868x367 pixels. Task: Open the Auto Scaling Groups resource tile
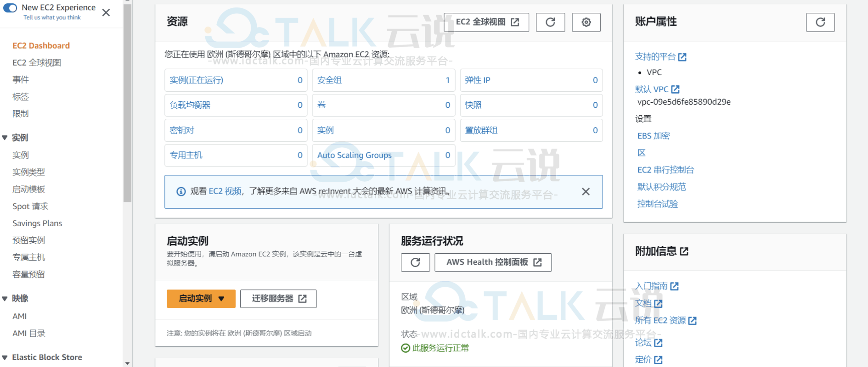[383, 155]
